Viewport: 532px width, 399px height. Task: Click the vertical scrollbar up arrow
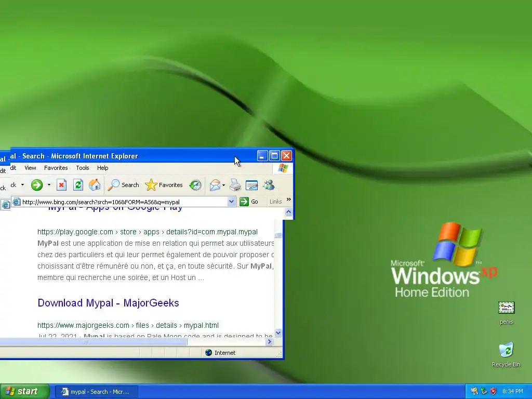[x=288, y=212]
